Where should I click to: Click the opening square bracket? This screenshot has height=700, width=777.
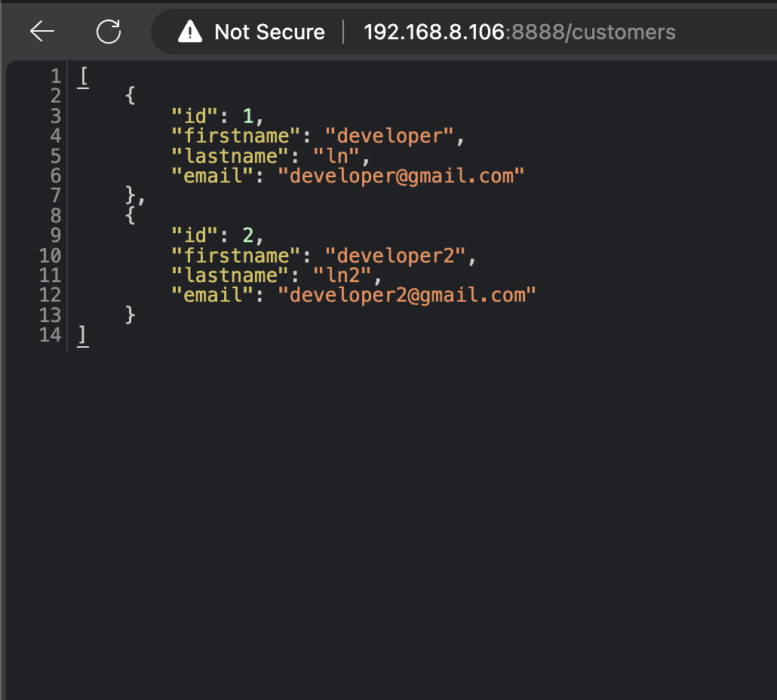coord(83,77)
